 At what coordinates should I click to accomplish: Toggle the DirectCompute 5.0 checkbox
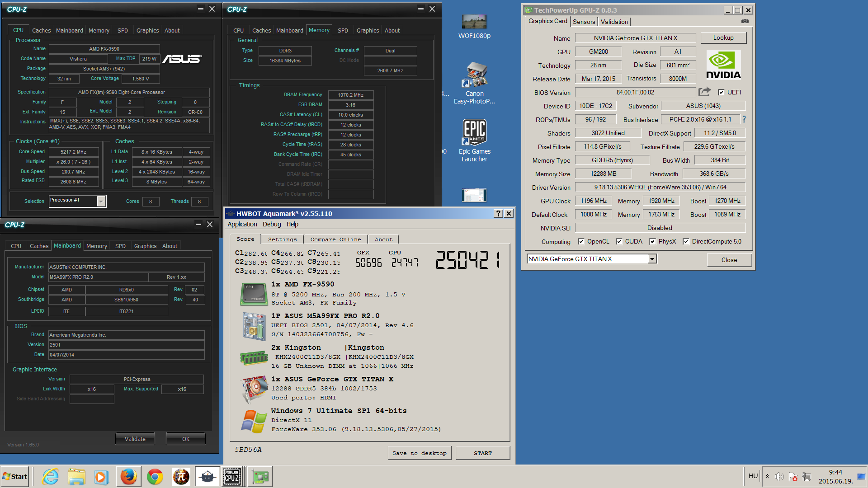(686, 241)
